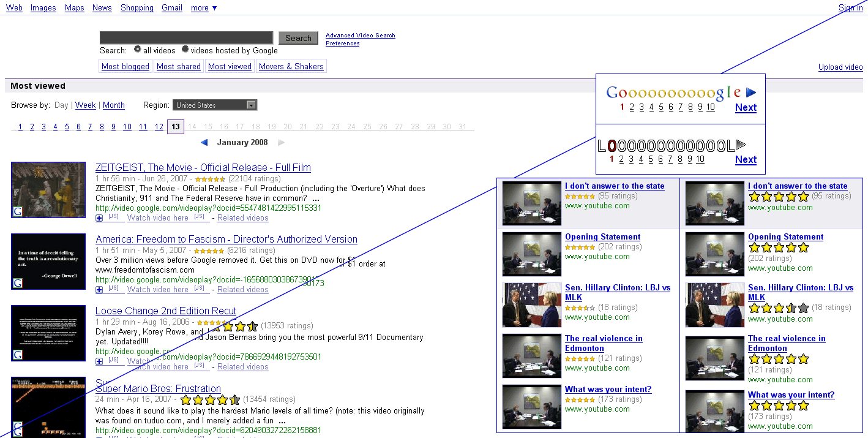
Task: Switch to the Most shared tab
Action: (179, 66)
